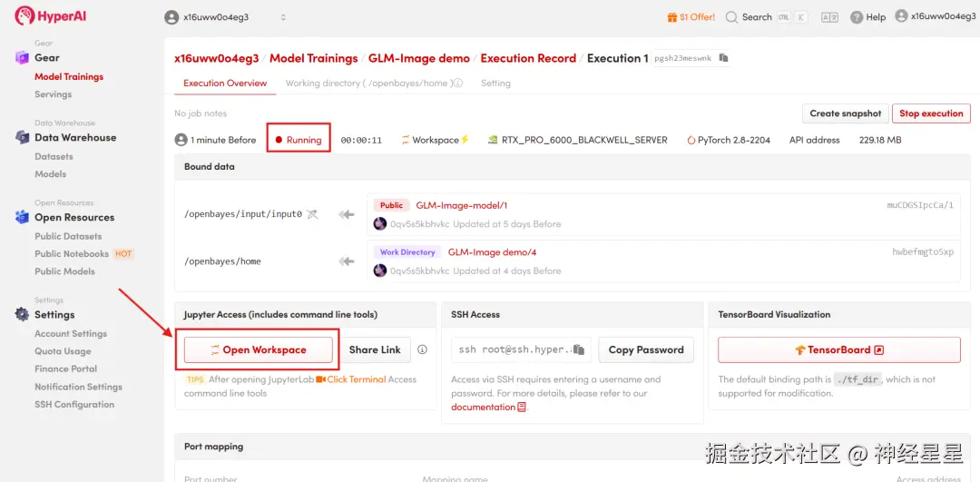Open Public Notebooks in sidebar
Image resolution: width=980 pixels, height=482 pixels.
[x=72, y=254]
